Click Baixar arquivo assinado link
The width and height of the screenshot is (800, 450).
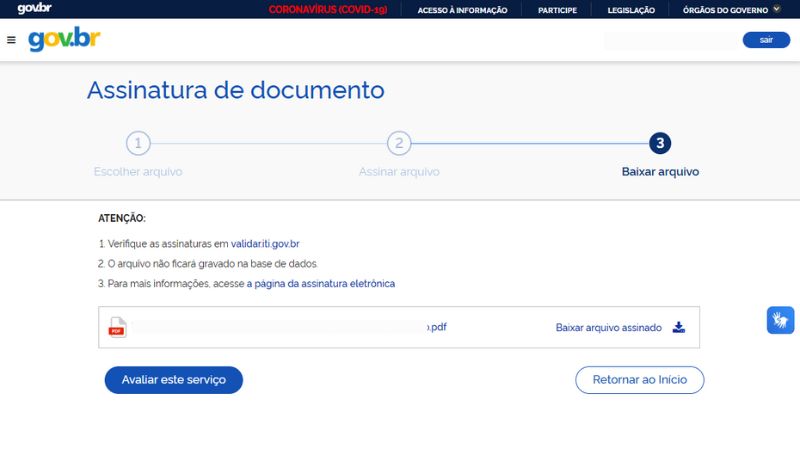608,328
